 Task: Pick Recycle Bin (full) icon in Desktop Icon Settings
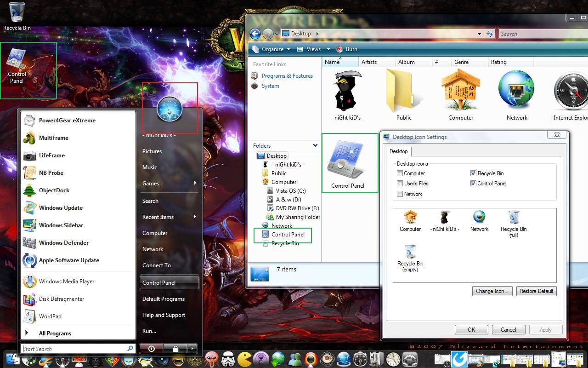(514, 224)
